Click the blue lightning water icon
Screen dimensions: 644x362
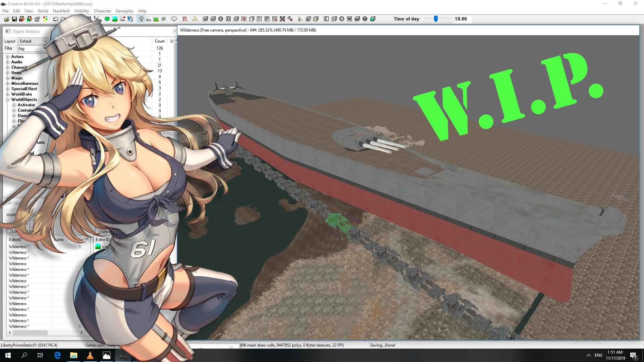pyautogui.click(x=164, y=19)
